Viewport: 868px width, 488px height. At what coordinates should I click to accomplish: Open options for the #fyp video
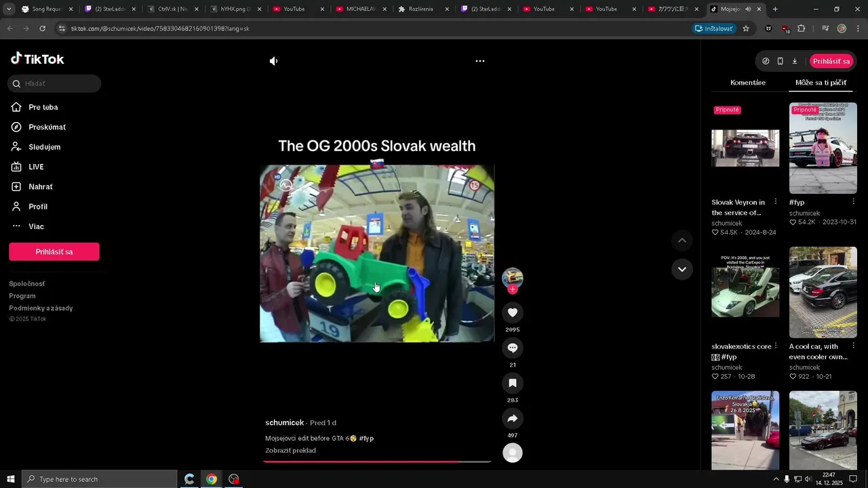pos(853,202)
